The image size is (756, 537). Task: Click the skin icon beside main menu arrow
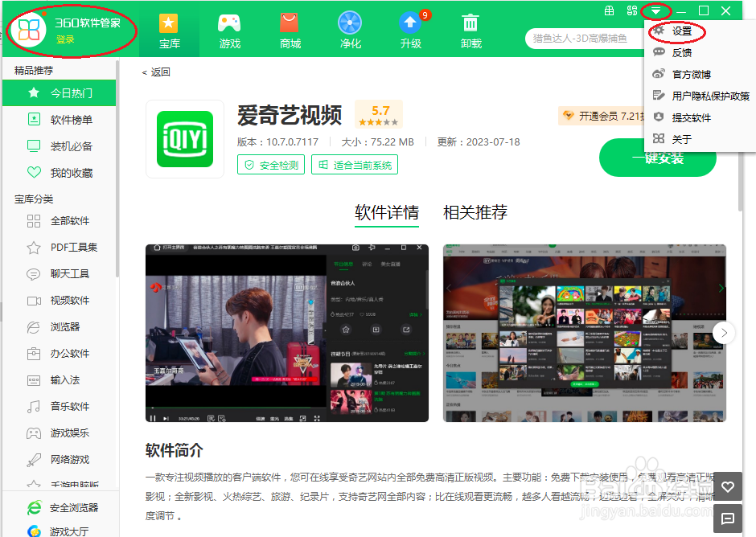click(632, 10)
